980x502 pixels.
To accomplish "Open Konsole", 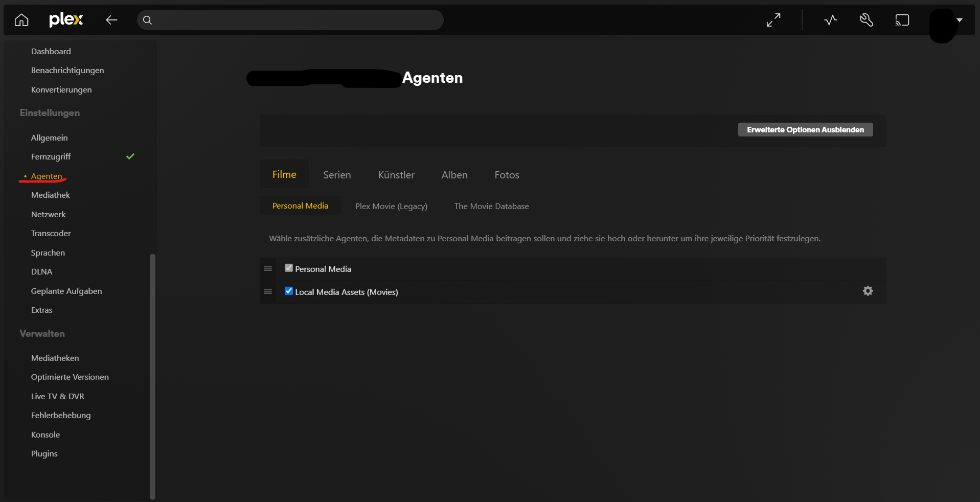I will pyautogui.click(x=45, y=435).
